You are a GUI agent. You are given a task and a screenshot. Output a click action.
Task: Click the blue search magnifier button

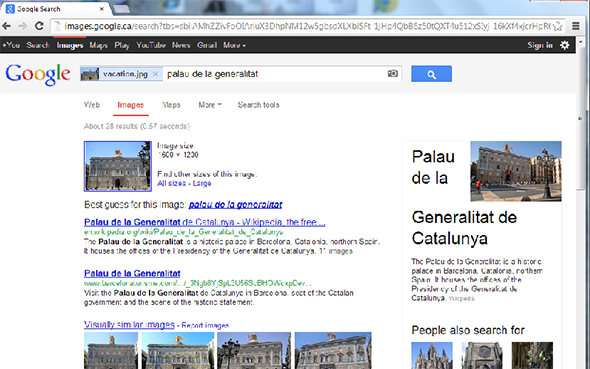(x=431, y=74)
